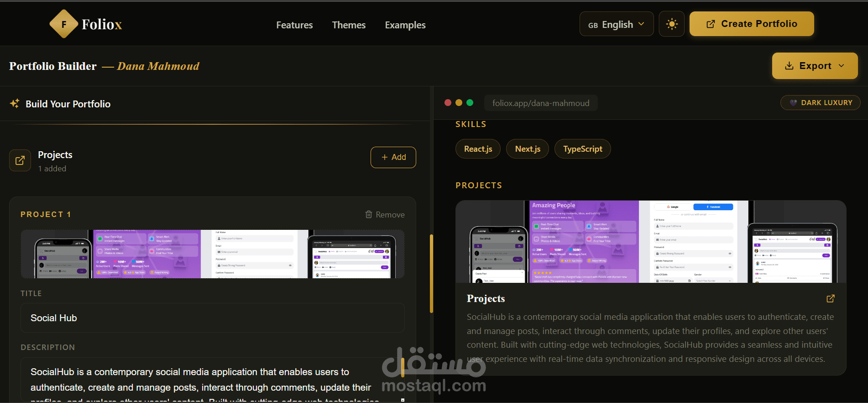Image resolution: width=868 pixels, height=403 pixels.
Task: Click the PROJECT 1 label
Action: click(46, 214)
